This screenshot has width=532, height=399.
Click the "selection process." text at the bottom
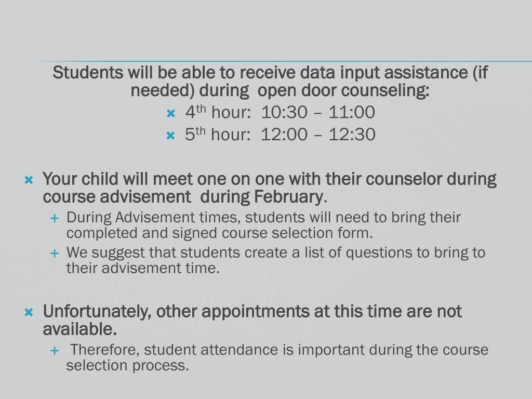[127, 365]
